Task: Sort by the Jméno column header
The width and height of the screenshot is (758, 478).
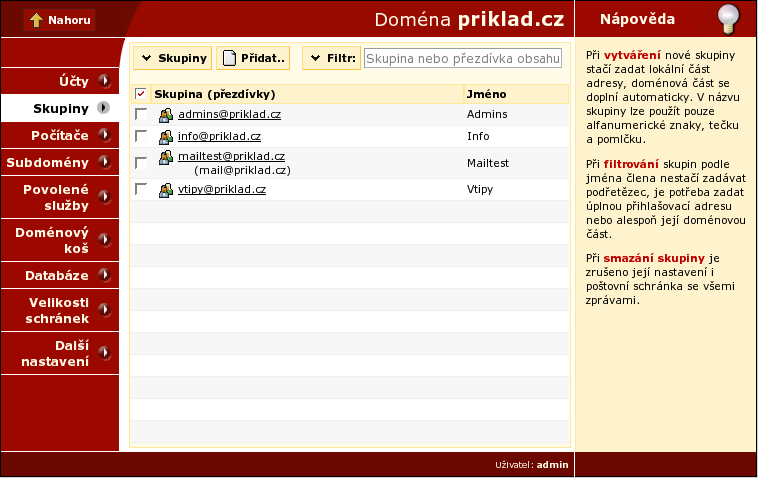Action: point(486,94)
